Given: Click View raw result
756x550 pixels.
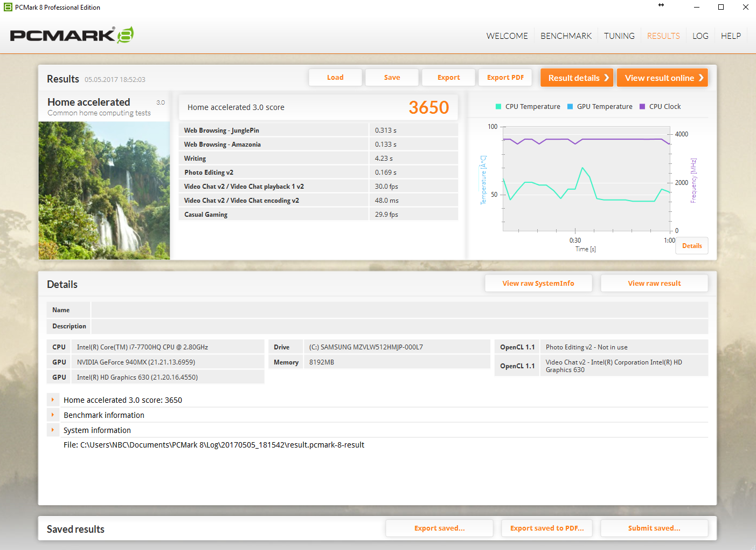Looking at the screenshot, I should point(654,284).
